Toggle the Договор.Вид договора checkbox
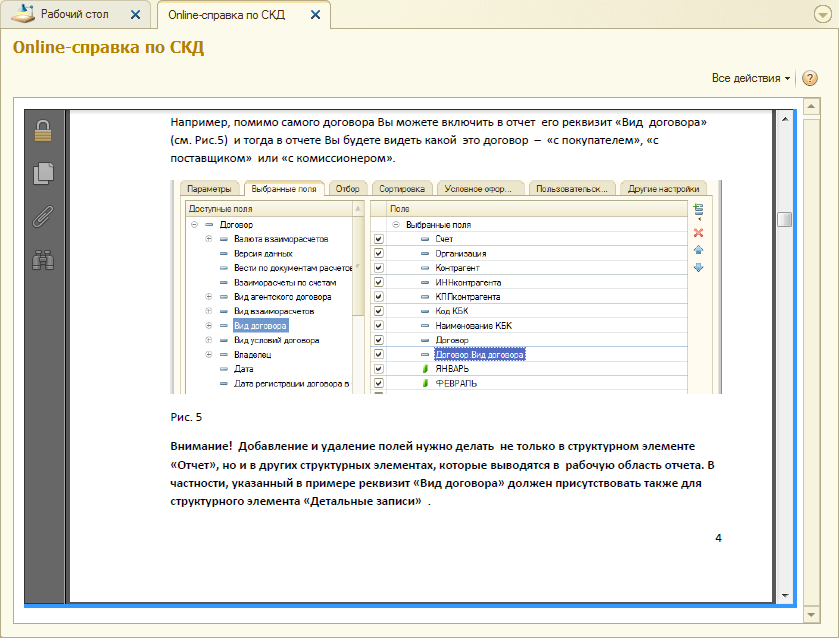The width and height of the screenshot is (839, 638). 379,354
